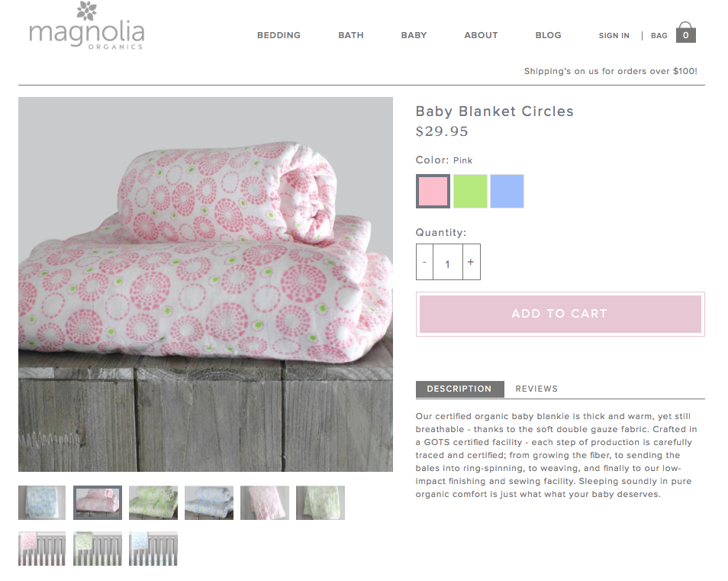Show the pink blanket on crib thumbnail

(42, 548)
